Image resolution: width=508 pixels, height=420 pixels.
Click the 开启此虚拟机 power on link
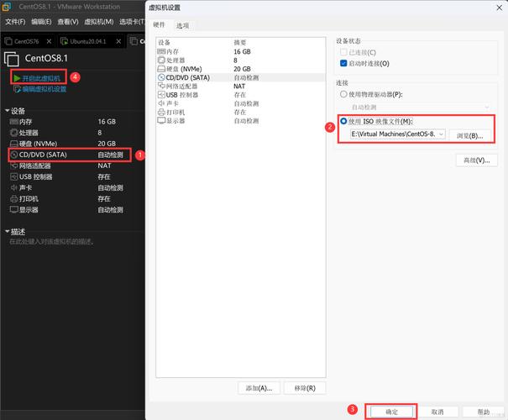pyautogui.click(x=41, y=78)
